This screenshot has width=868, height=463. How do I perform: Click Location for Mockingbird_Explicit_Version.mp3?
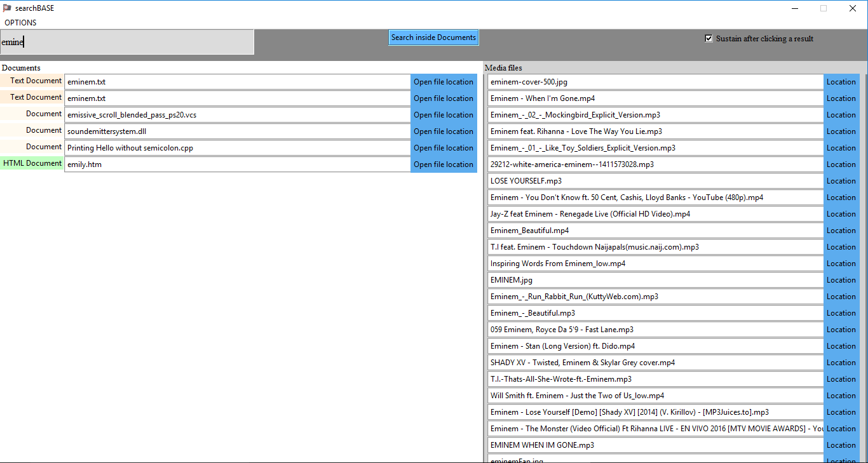click(841, 115)
